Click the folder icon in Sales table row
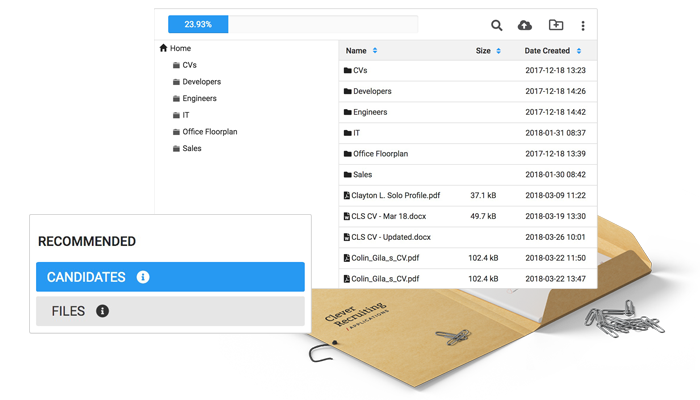 tap(348, 175)
